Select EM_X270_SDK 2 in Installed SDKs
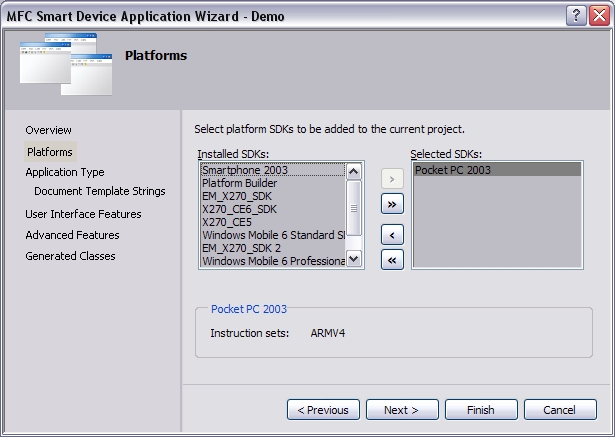 pos(273,248)
